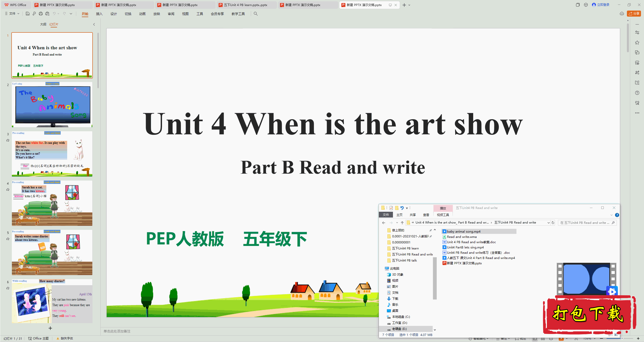644x342 pixels.
Task: Click the Undo arrow in WPS toolbar
Action: (54, 14)
